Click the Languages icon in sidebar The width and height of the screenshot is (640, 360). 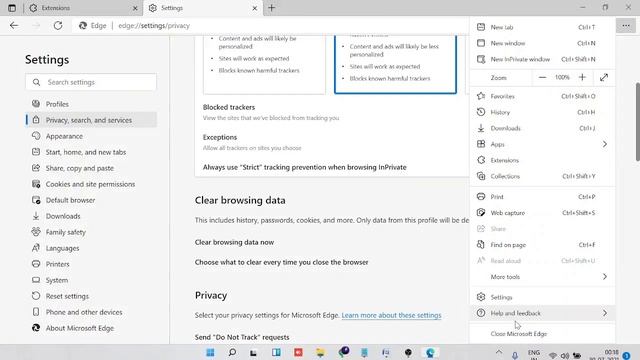point(36,248)
